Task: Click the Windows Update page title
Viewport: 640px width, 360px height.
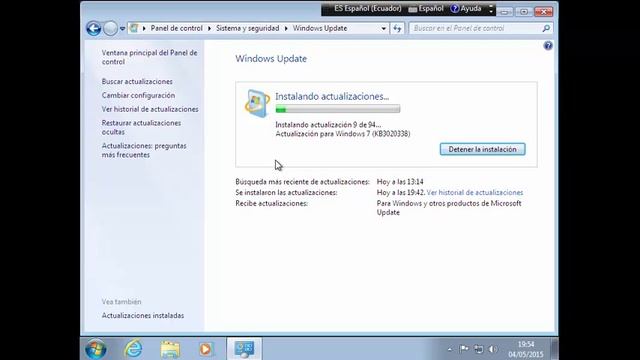Action: click(271, 58)
